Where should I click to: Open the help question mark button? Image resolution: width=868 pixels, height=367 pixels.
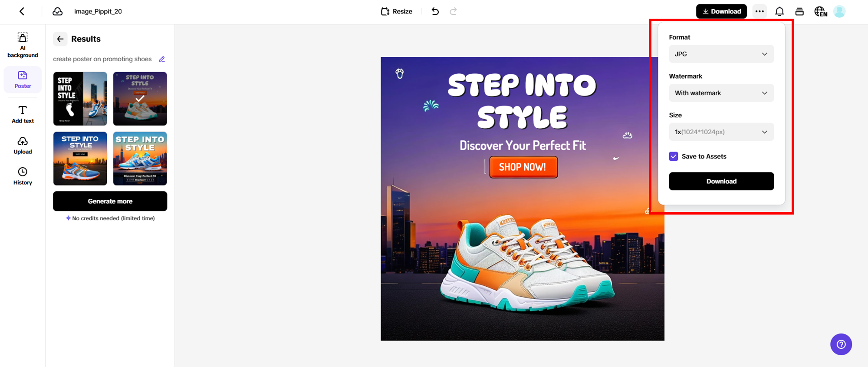click(841, 344)
